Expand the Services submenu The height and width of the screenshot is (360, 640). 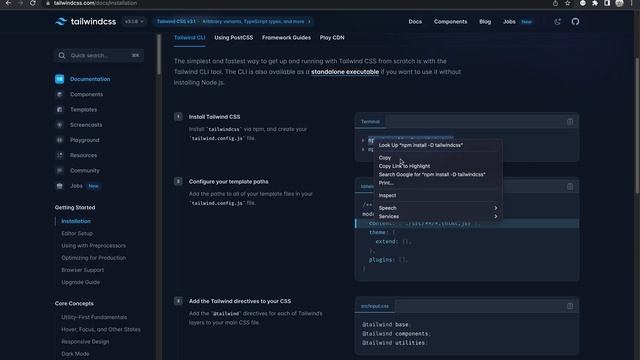coord(438,216)
